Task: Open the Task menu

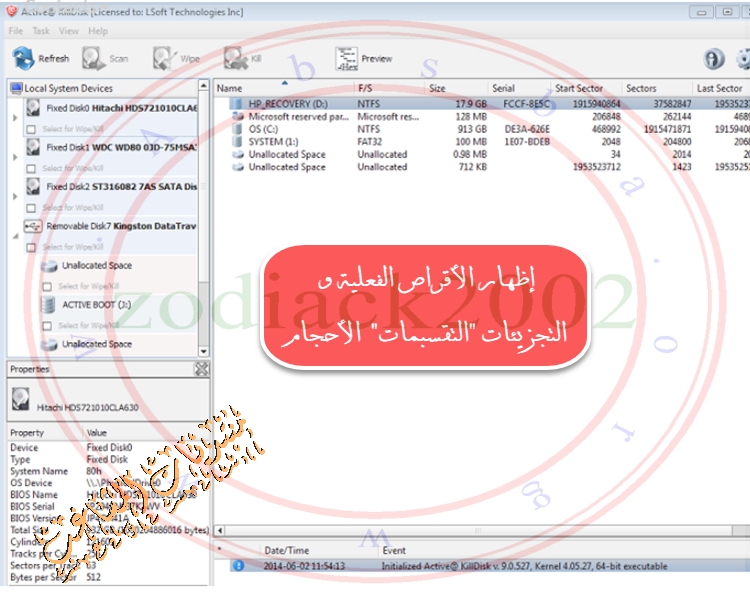Action: pyautogui.click(x=41, y=31)
